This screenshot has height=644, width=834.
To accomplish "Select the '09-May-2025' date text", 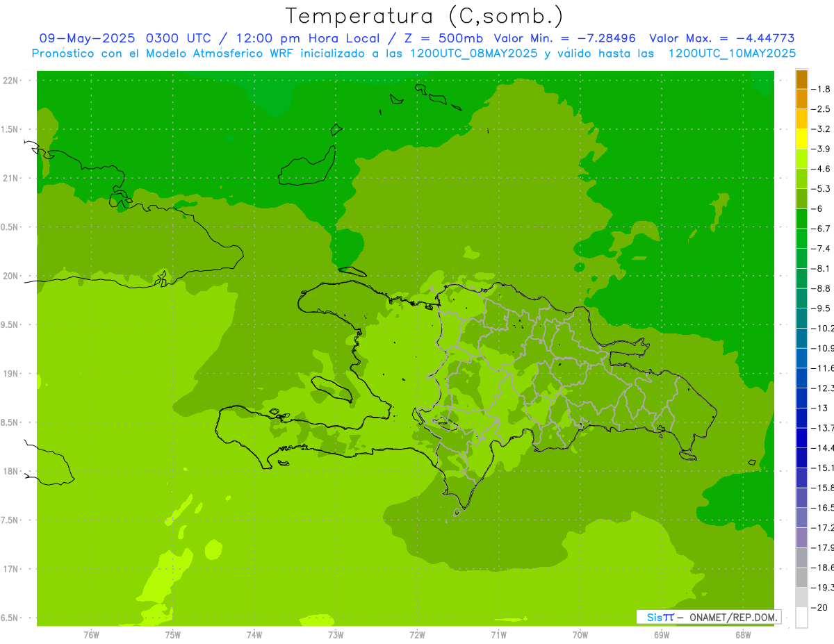I will point(88,38).
